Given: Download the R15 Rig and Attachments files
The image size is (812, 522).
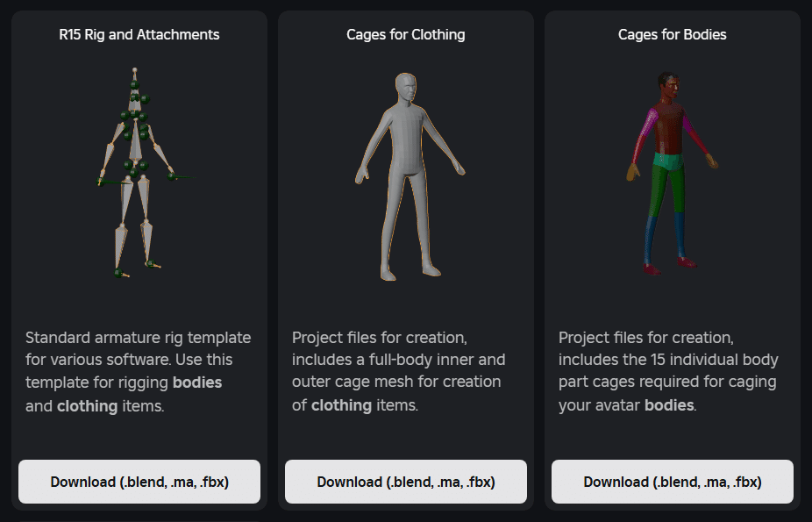Looking at the screenshot, I should [x=139, y=482].
